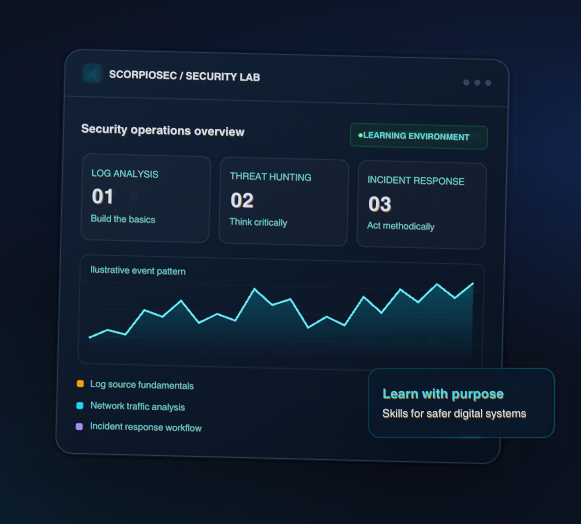Click the 'Think critically' text

(258, 222)
